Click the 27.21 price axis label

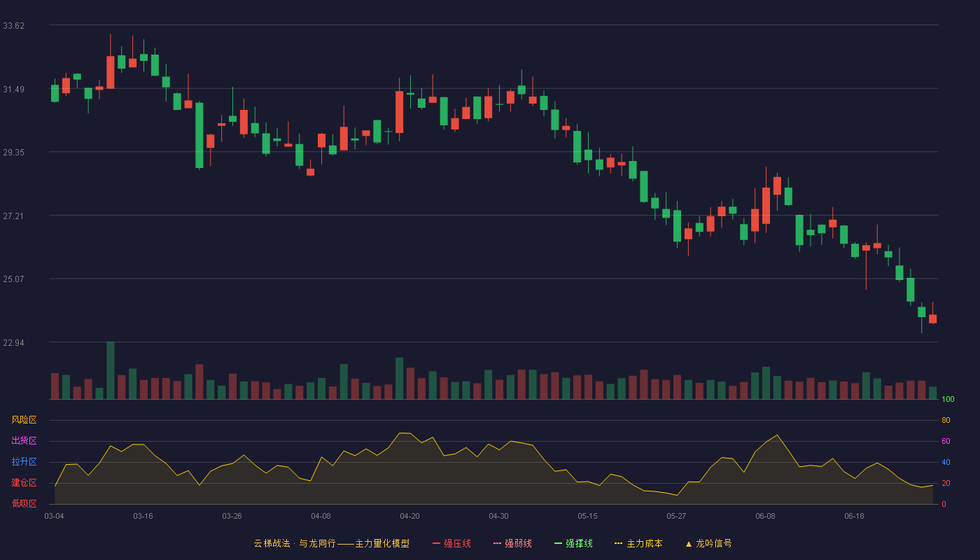pyautogui.click(x=13, y=216)
